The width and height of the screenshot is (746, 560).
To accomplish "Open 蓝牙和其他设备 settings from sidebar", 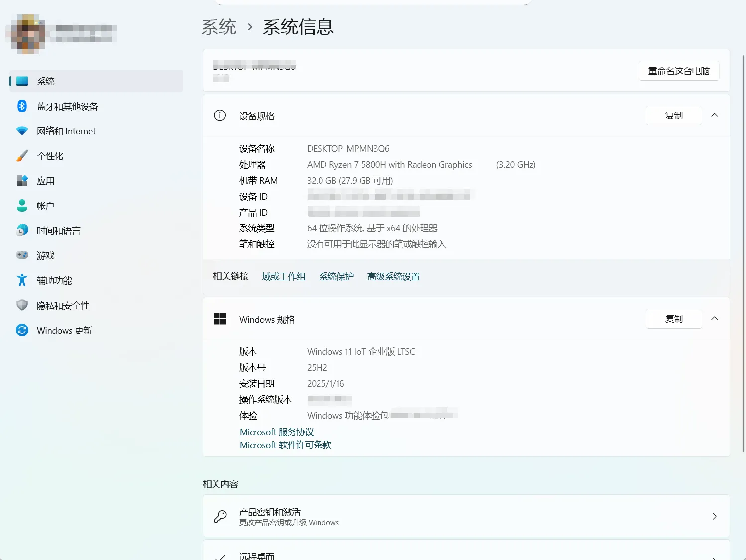I will point(67,106).
